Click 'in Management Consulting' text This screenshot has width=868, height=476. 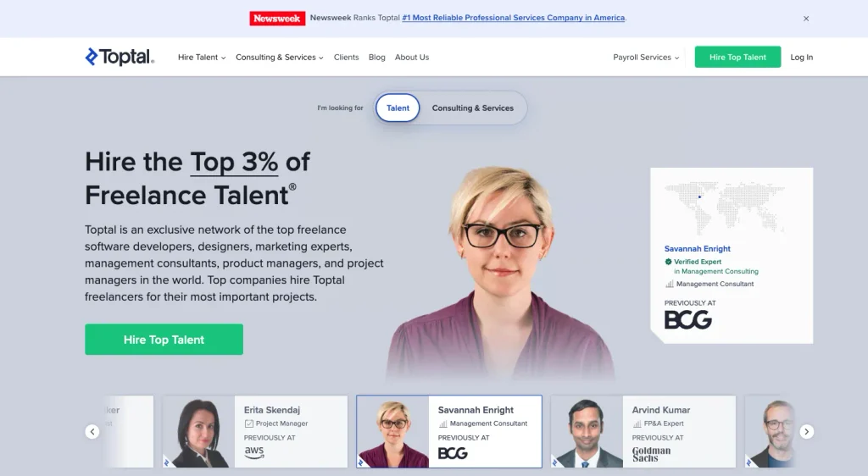715,271
